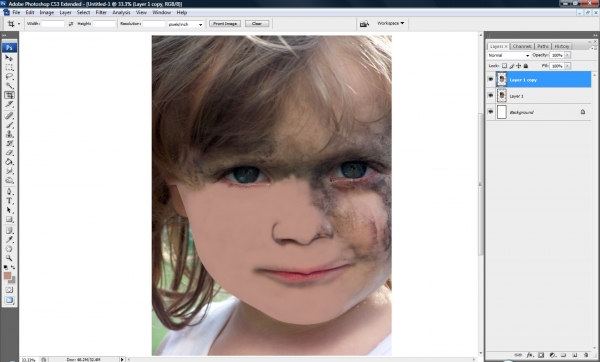600x362 pixels.
Task: Select the Notes tool
Action: (x=9, y=230)
